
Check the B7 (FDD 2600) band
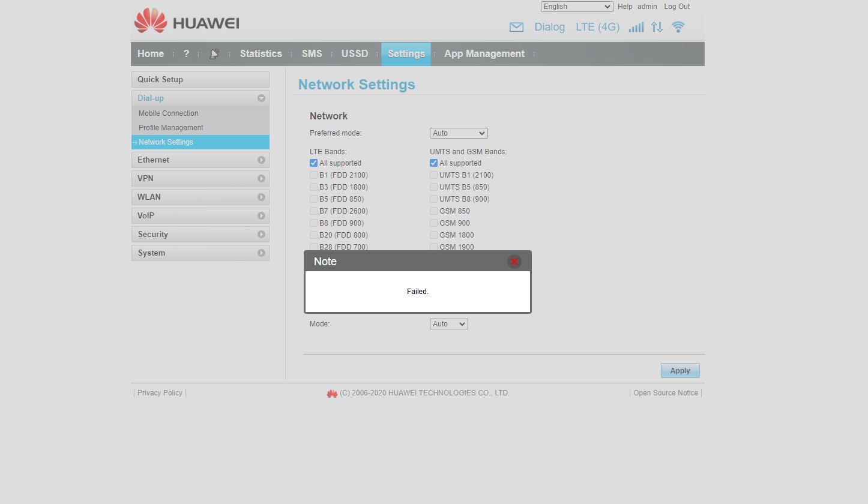click(x=313, y=211)
